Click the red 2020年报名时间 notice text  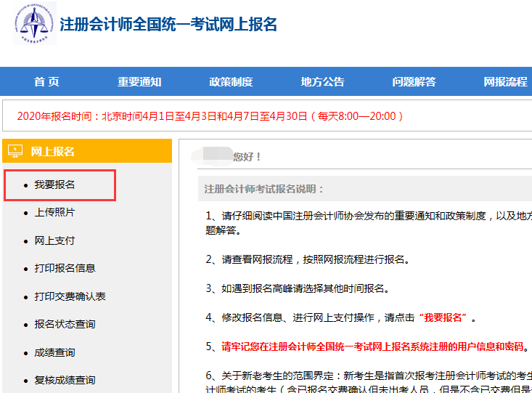tap(209, 116)
